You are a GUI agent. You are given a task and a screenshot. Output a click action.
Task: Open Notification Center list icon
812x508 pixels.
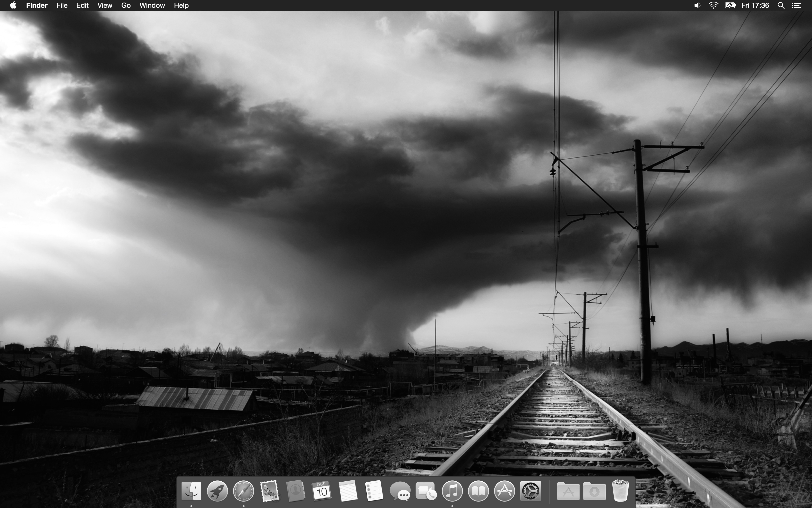797,5
